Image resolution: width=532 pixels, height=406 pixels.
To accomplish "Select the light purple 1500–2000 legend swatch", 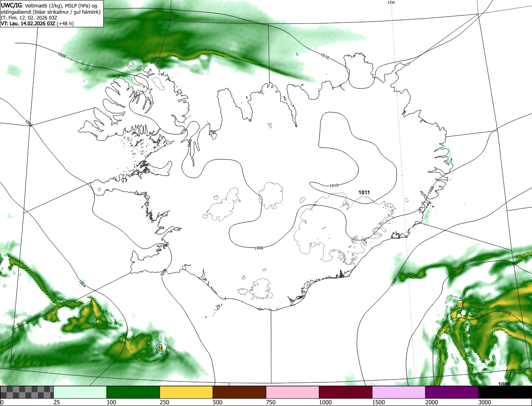I will click(399, 392).
